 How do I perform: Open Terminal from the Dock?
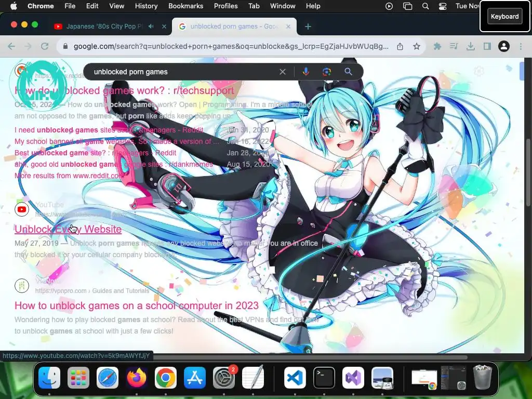point(324,378)
